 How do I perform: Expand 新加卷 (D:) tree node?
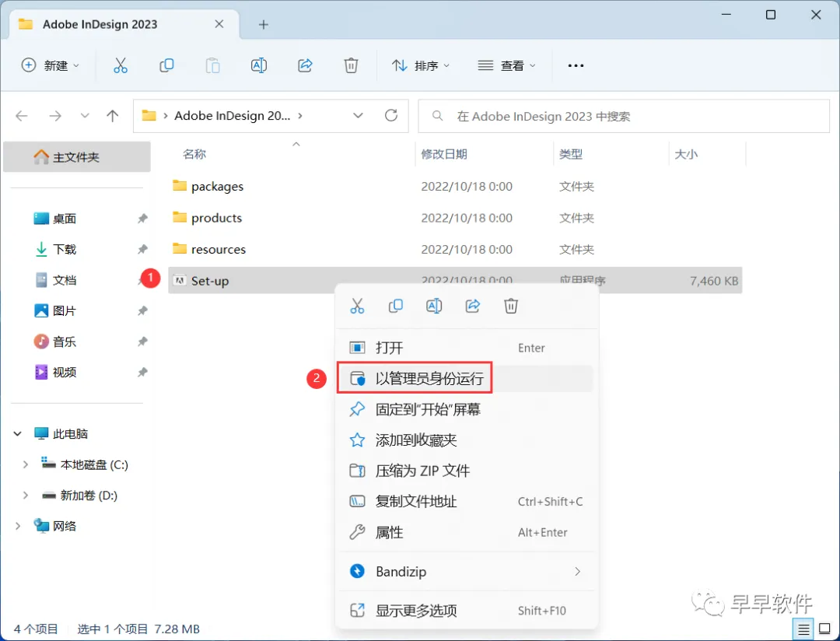tap(25, 496)
